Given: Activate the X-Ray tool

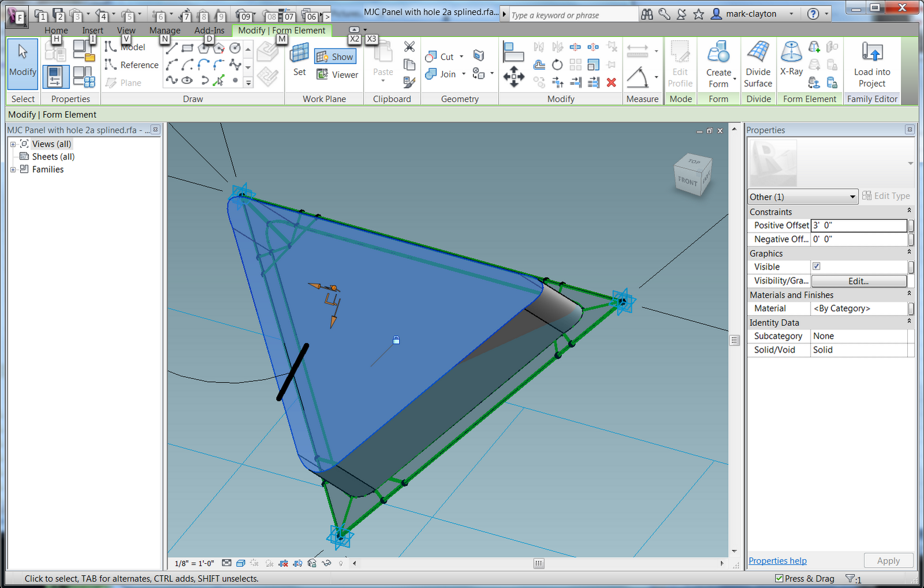Looking at the screenshot, I should pyautogui.click(x=791, y=63).
